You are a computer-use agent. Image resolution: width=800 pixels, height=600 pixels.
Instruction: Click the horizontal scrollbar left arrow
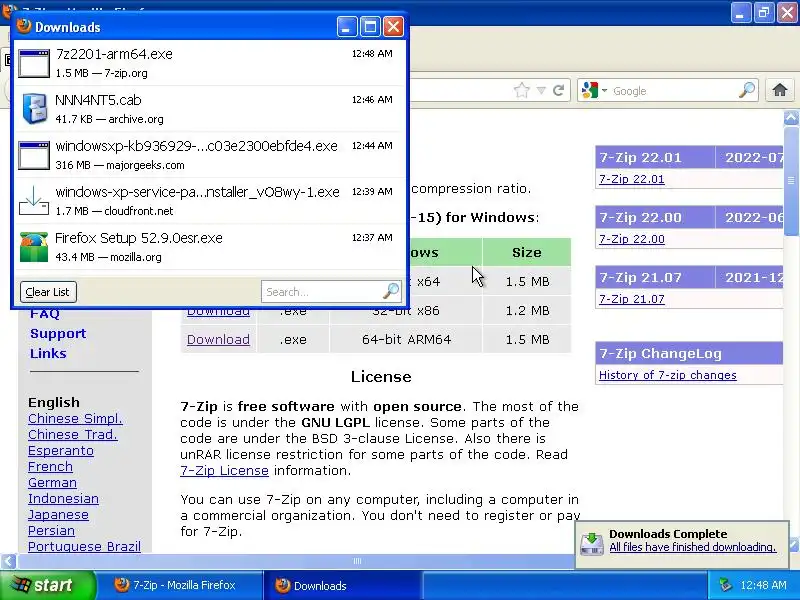point(8,561)
